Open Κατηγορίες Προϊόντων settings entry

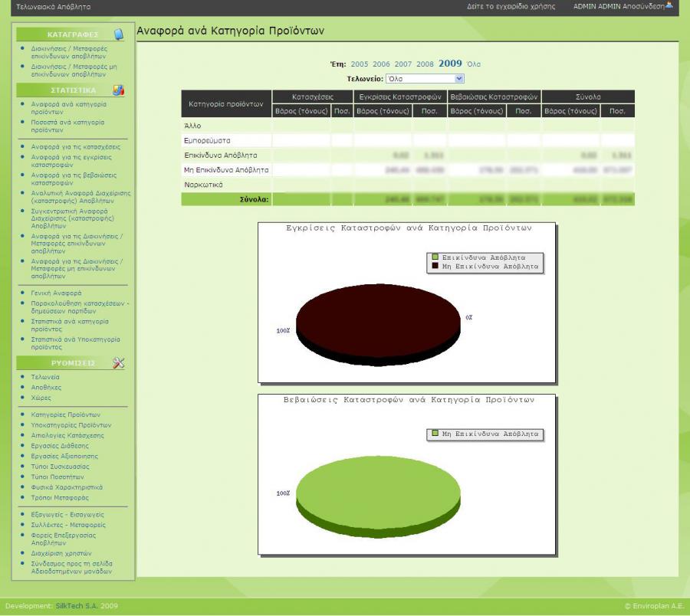pos(66,414)
